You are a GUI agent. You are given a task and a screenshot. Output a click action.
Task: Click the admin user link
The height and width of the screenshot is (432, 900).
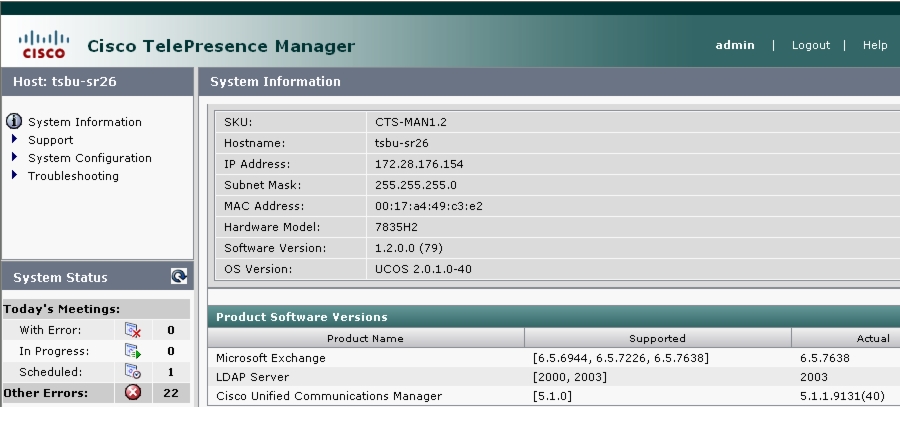735,45
